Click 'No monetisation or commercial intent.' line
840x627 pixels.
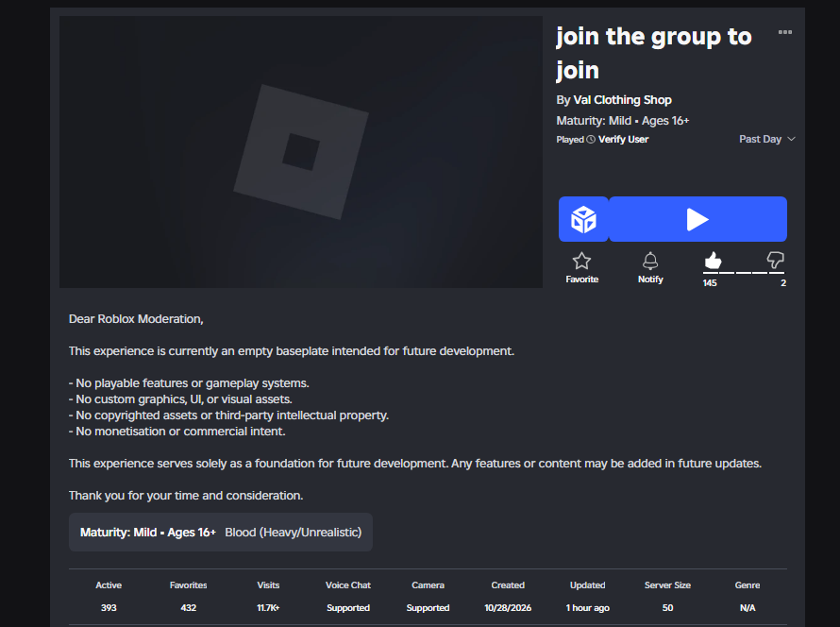[177, 432]
